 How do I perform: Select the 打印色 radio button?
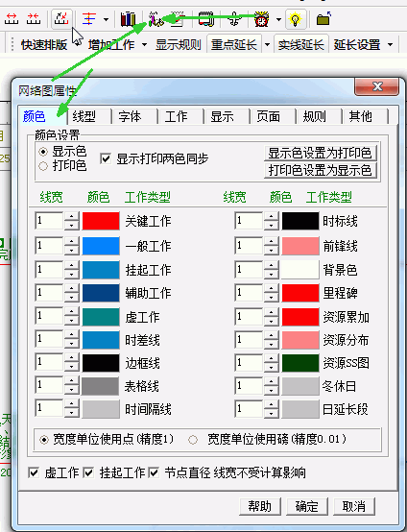pos(43,166)
